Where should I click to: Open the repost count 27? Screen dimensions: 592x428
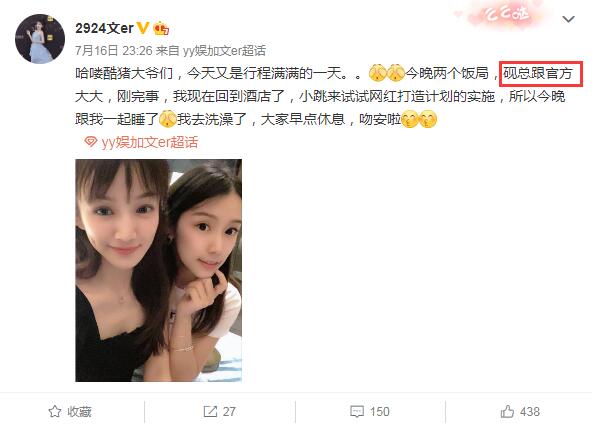click(x=229, y=411)
